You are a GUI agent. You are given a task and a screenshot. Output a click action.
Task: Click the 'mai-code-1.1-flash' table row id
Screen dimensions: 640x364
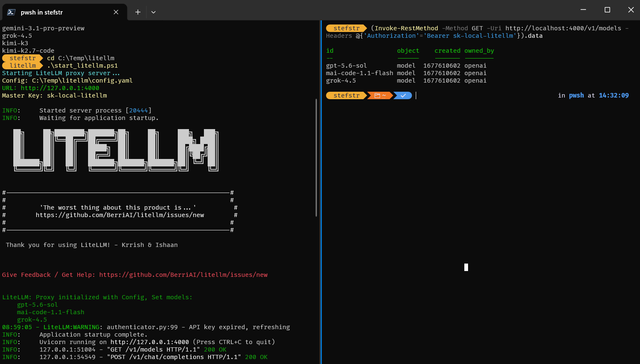(360, 73)
